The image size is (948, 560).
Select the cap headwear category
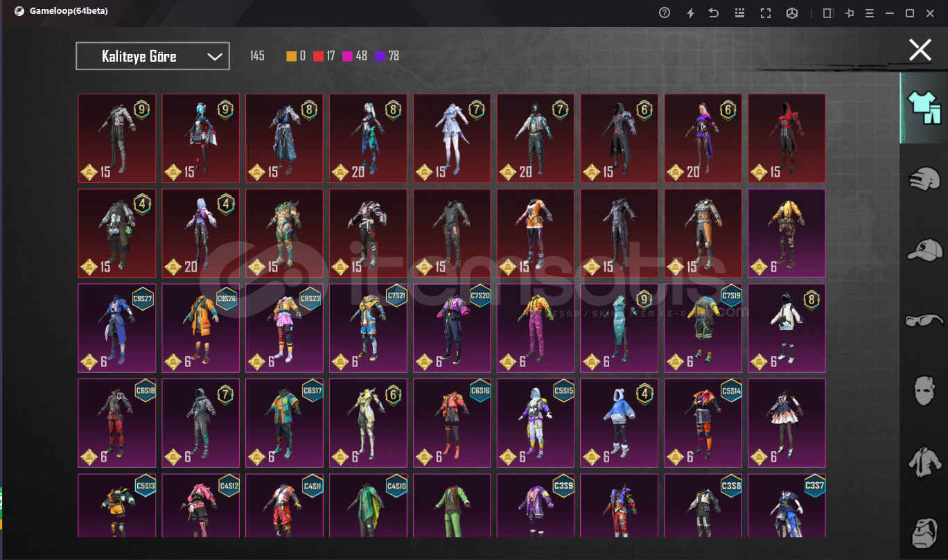(x=924, y=250)
